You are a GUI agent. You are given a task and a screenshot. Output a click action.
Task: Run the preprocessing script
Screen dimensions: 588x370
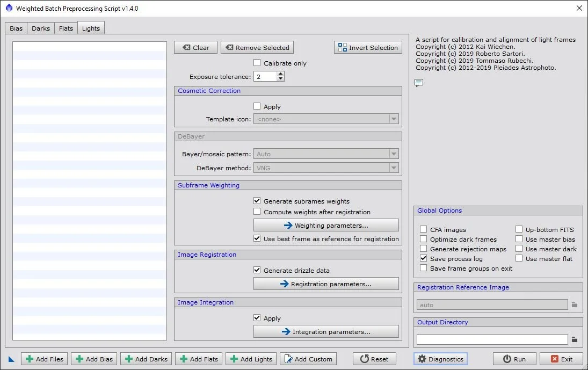click(x=514, y=359)
